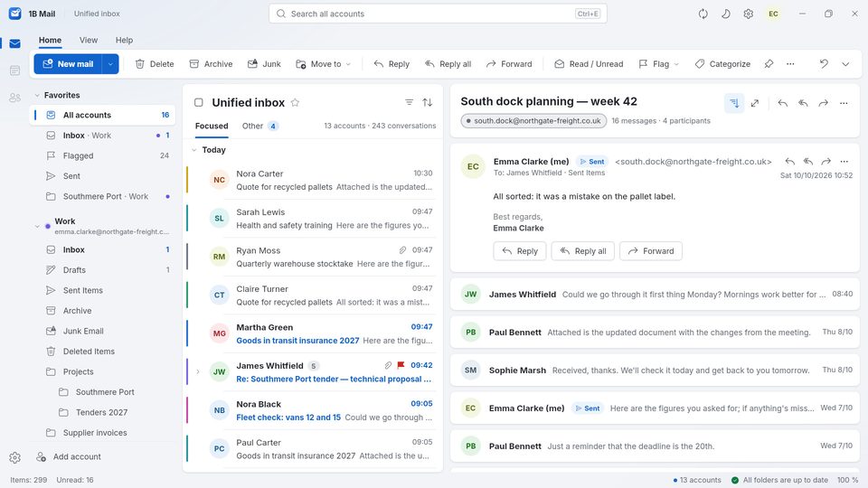
Task: Open settings gear at bottom left
Action: point(15,457)
